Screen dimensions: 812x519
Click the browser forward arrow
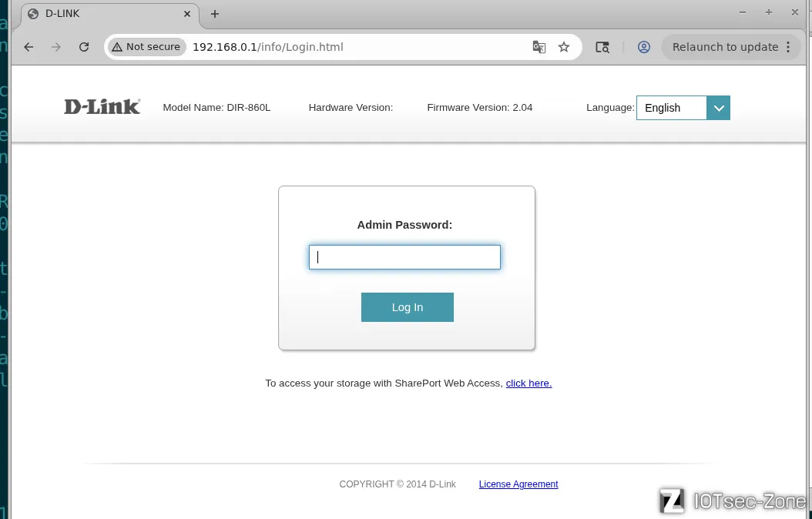(x=56, y=47)
